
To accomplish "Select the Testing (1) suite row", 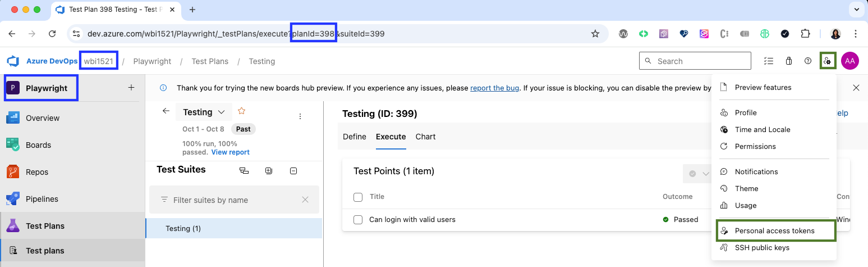I will coord(234,228).
